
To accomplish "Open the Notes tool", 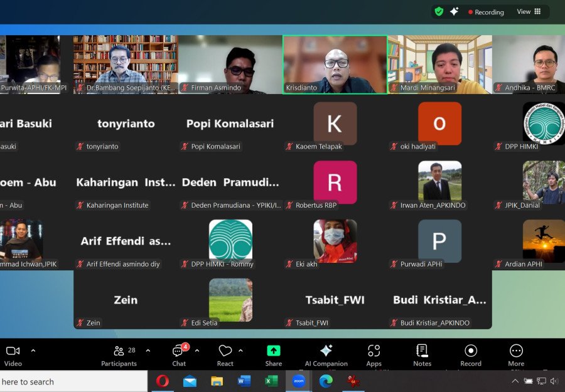I will point(422,356).
